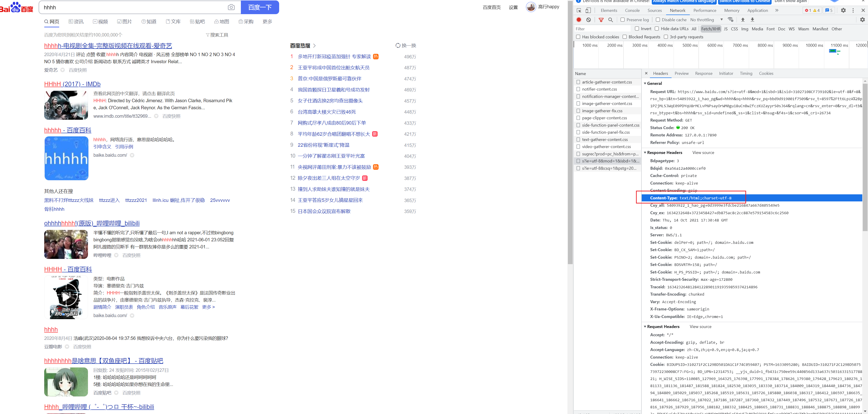Tick checkbox beside text-gatherer-content.css row
This screenshot has width=868, height=414.
(x=578, y=139)
